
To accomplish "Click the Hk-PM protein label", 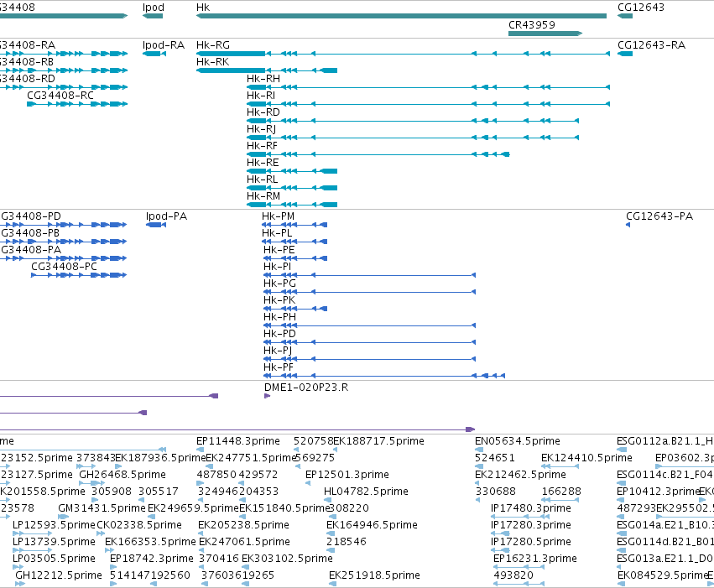I will point(279,216).
